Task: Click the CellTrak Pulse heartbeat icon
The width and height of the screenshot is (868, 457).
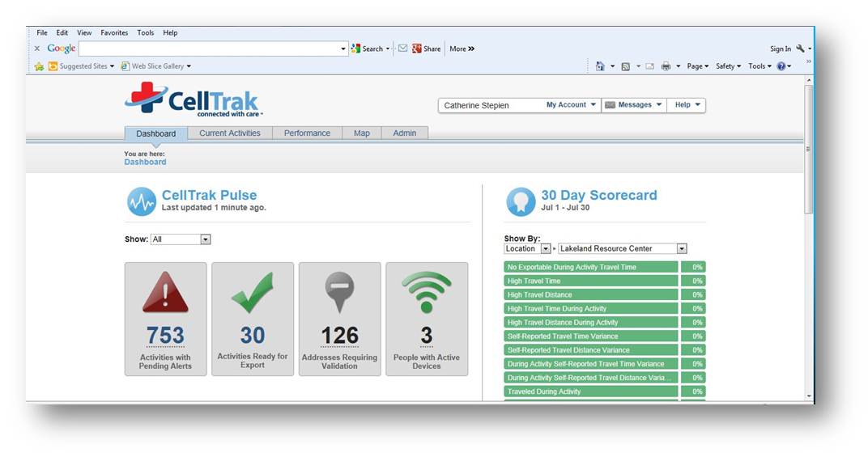Action: click(142, 201)
